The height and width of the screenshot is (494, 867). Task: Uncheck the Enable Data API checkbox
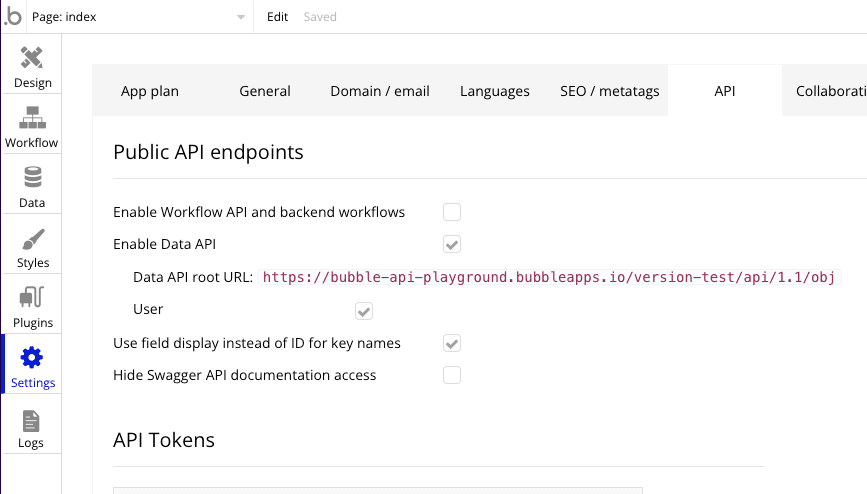(x=452, y=244)
